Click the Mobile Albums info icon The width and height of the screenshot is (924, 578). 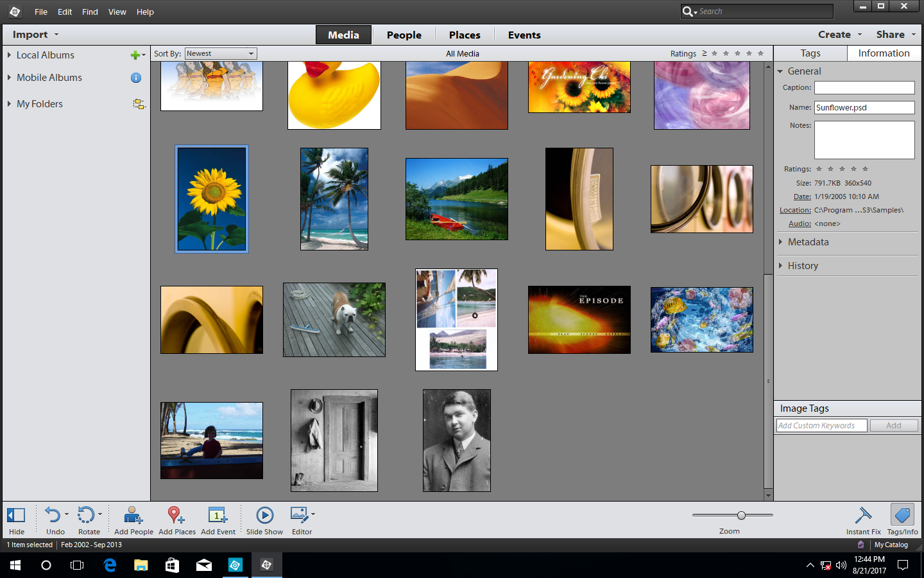(x=136, y=78)
